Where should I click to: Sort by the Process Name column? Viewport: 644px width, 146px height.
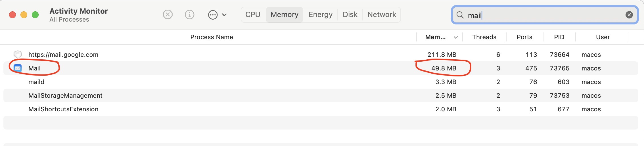coord(212,37)
